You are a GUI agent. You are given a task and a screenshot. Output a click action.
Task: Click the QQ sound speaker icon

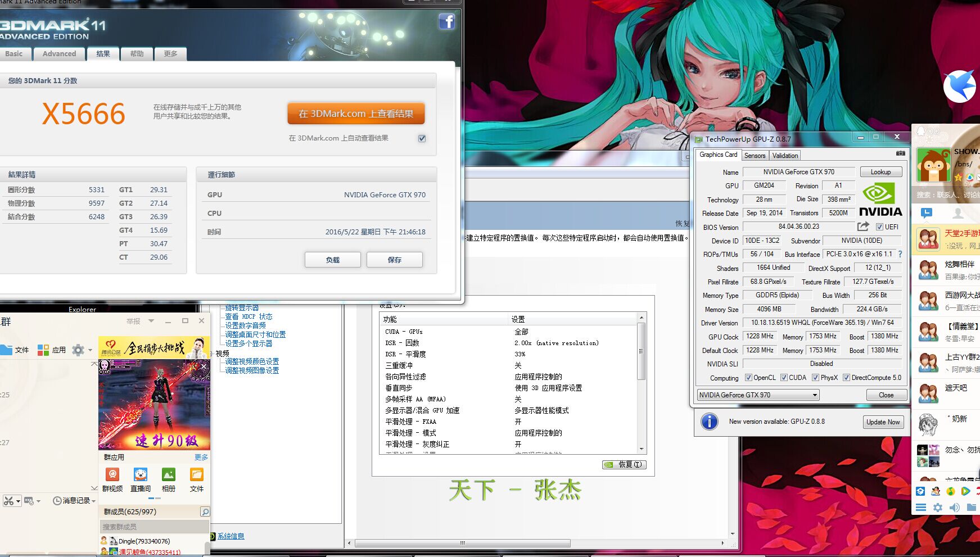[955, 508]
